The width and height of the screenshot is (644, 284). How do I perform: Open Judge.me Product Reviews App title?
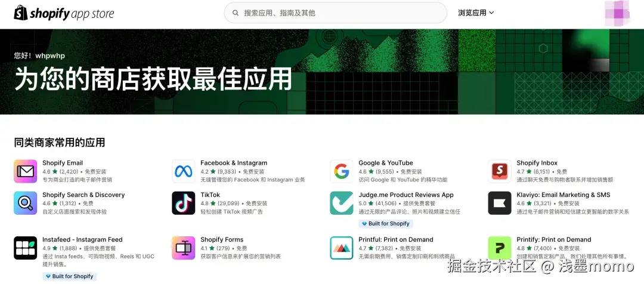click(x=406, y=195)
